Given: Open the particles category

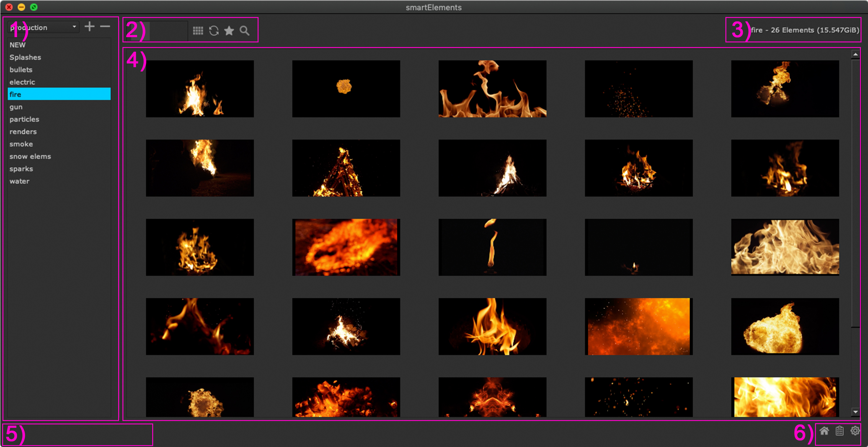Looking at the screenshot, I should [x=24, y=119].
